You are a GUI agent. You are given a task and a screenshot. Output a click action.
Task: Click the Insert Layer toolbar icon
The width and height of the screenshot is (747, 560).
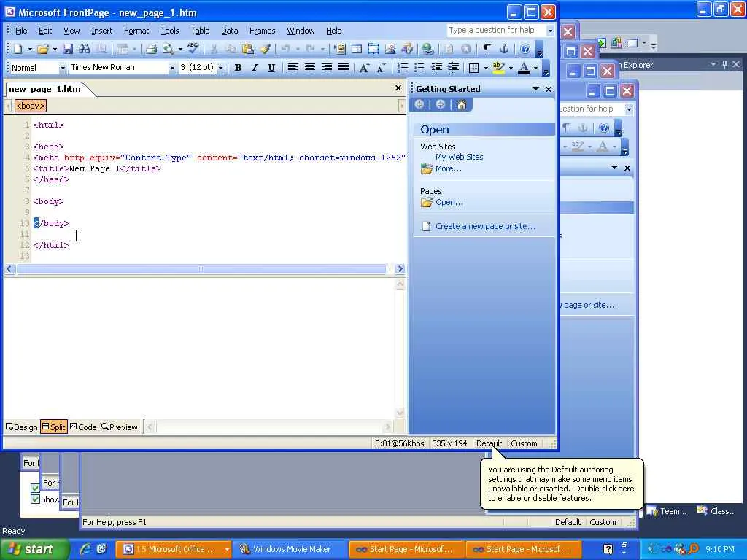click(x=373, y=49)
